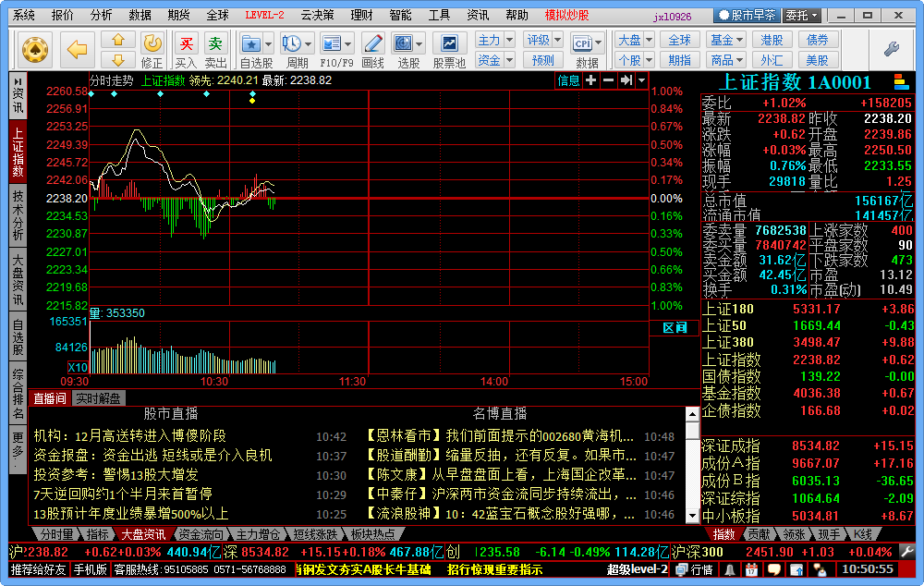Expand the 自选股 dropdown arrow
Viewport: 924px width, 586px height.
[268, 44]
